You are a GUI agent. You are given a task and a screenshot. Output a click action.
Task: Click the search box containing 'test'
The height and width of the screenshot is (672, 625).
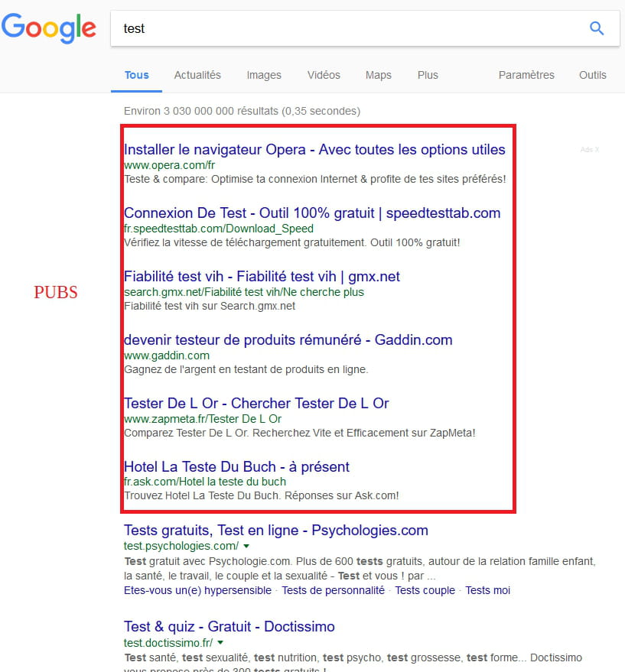pos(365,28)
